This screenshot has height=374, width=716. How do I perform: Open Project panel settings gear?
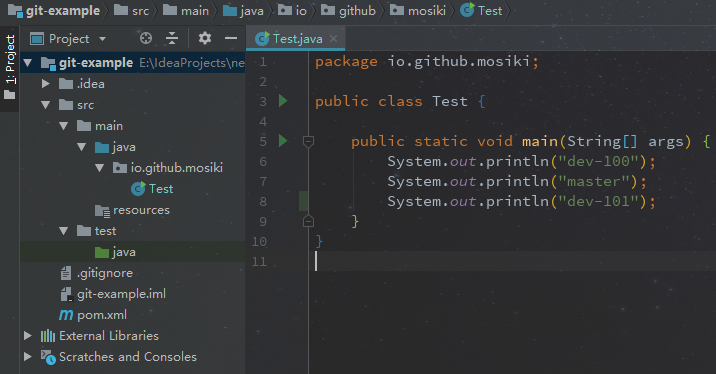(x=205, y=38)
